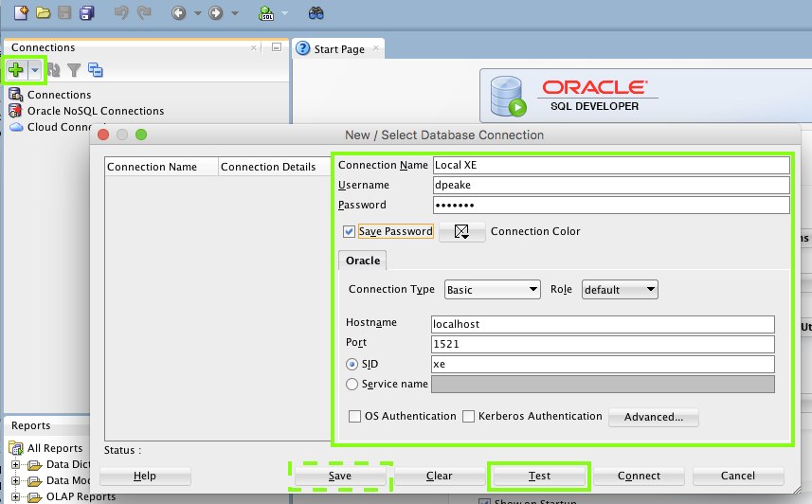The width and height of the screenshot is (812, 504).
Task: Open the Advanced... settings button
Action: click(x=654, y=417)
